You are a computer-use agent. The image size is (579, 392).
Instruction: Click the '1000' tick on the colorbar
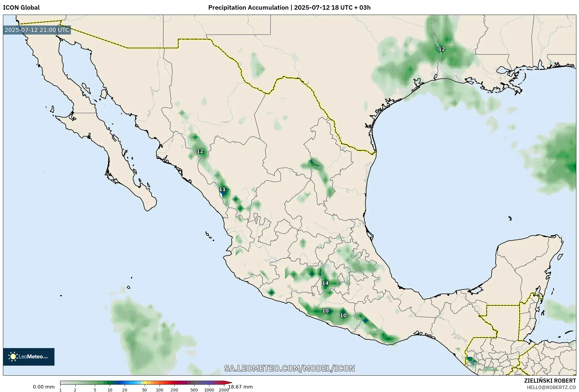point(209,390)
